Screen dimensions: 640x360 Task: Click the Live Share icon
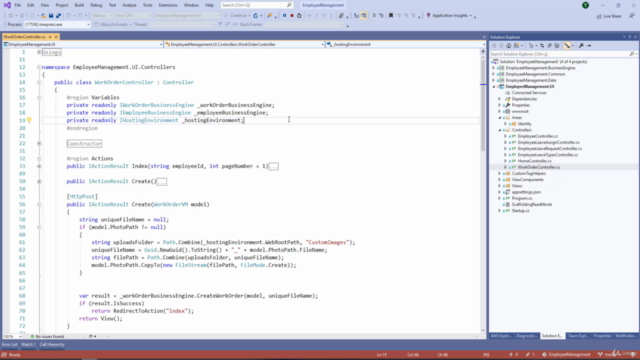click(609, 16)
